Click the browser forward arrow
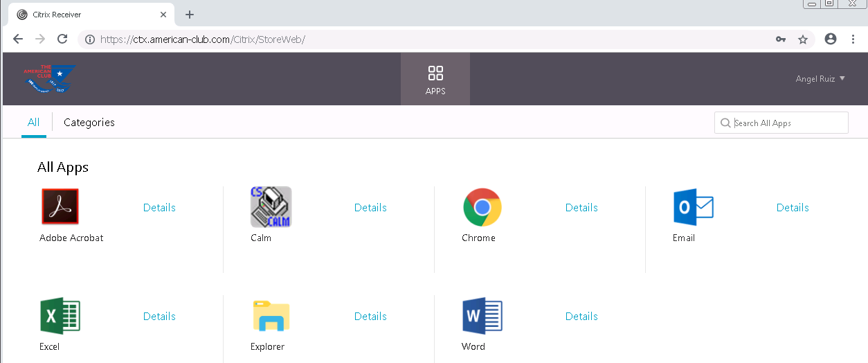The width and height of the screenshot is (868, 363). tap(40, 39)
